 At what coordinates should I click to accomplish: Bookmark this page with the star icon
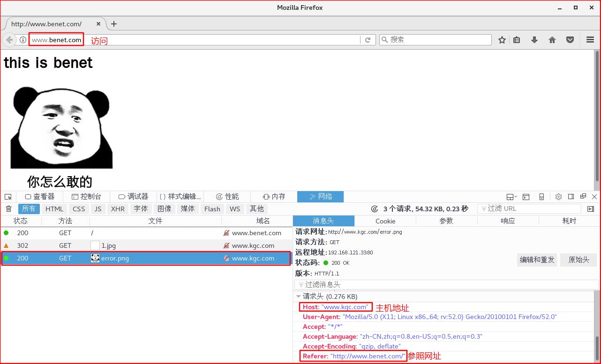pyautogui.click(x=502, y=40)
